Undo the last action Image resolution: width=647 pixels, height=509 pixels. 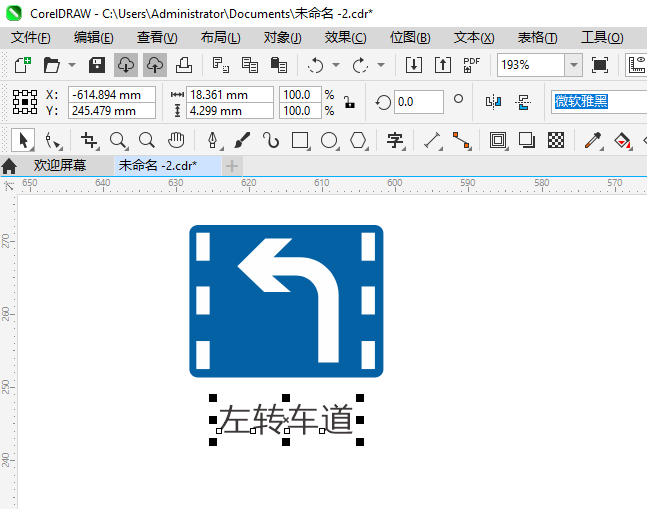pyautogui.click(x=316, y=65)
